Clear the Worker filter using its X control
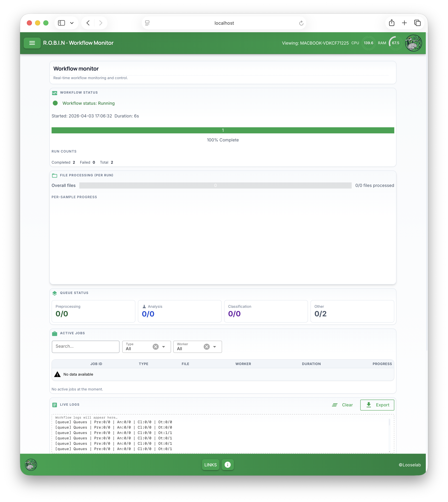Image resolution: width=448 pixels, height=502 pixels. tap(206, 346)
